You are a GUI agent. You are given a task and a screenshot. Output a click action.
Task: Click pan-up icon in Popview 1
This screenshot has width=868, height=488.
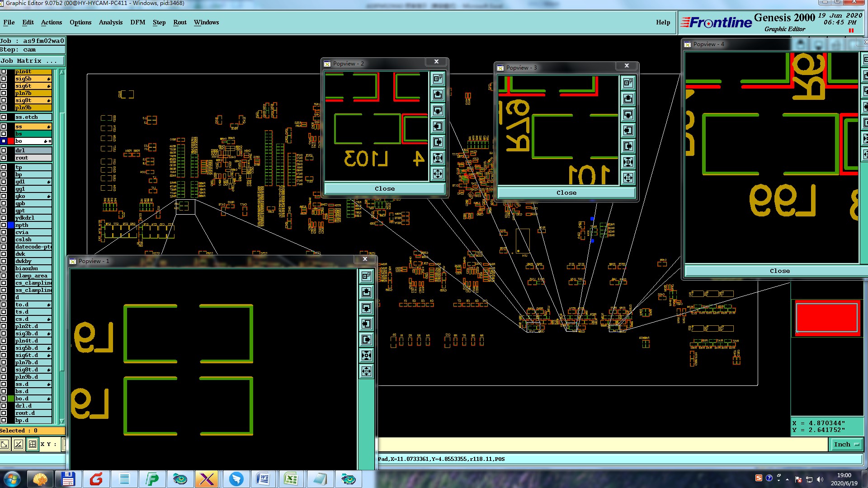pyautogui.click(x=366, y=292)
